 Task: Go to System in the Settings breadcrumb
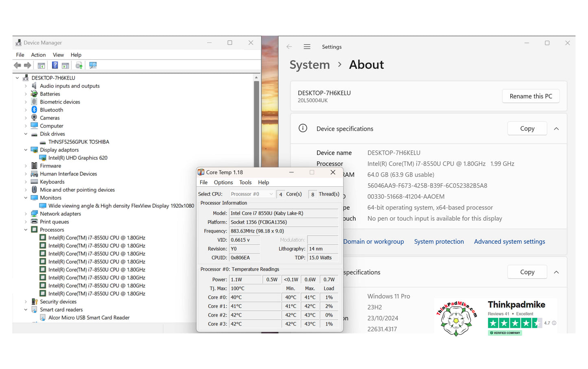(309, 65)
